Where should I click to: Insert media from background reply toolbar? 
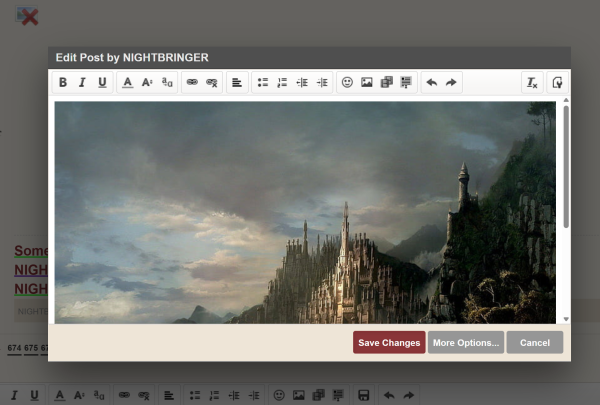click(318, 395)
